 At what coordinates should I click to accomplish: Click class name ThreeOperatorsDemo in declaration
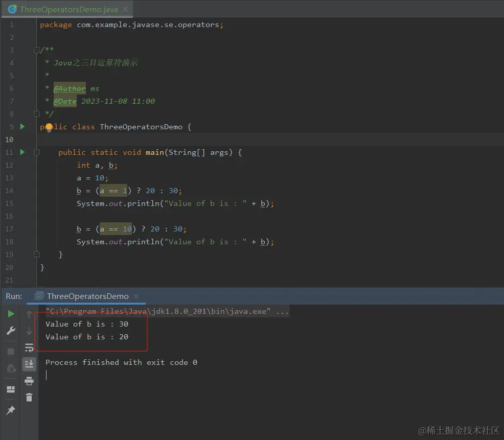tap(141, 127)
